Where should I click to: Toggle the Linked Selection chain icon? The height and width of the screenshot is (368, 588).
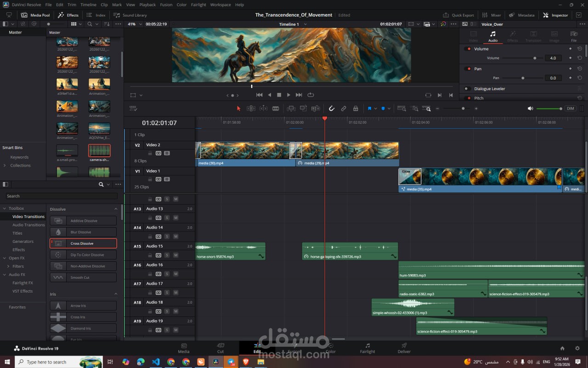(x=343, y=109)
